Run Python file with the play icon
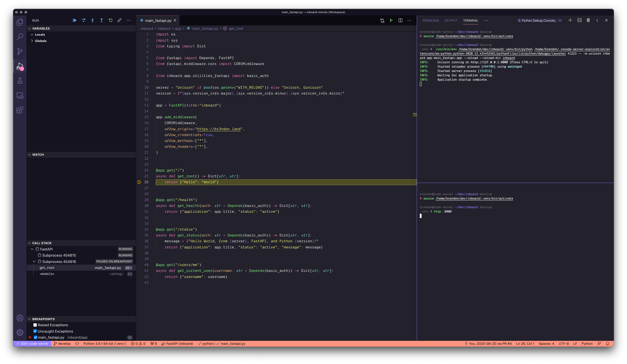 coord(391,20)
